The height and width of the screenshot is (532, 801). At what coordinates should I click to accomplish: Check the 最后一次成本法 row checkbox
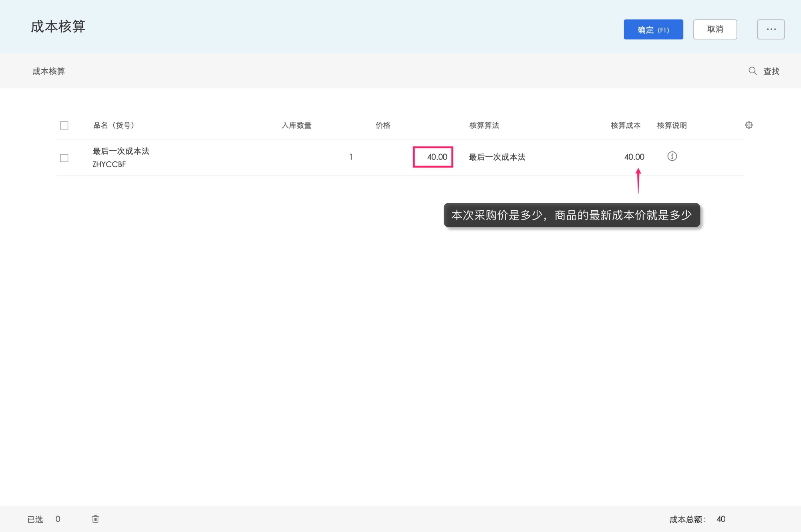(64, 158)
